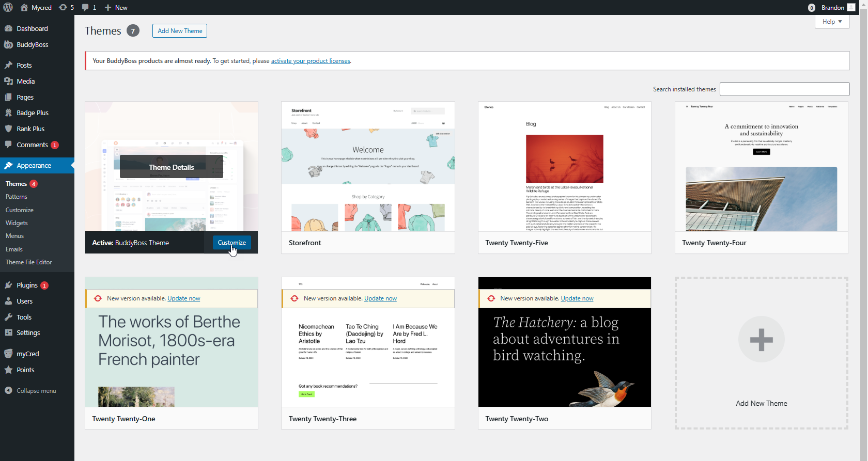Open Widgets submenu item
The image size is (868, 461).
(17, 223)
